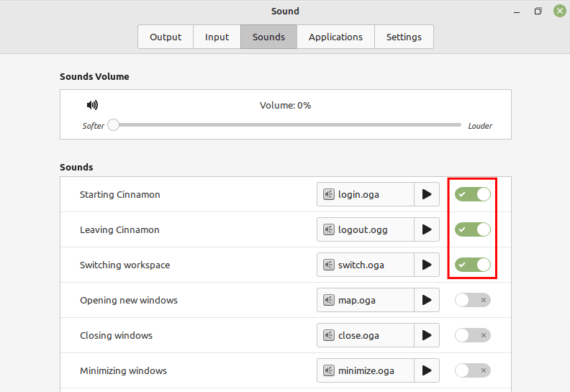Image resolution: width=570 pixels, height=392 pixels.
Task: Close the Sound window
Action: pos(560,11)
